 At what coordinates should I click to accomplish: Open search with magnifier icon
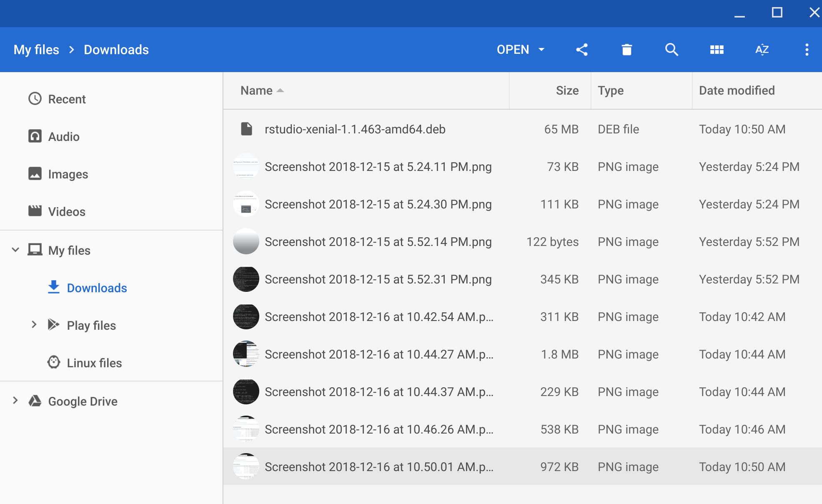(x=672, y=50)
